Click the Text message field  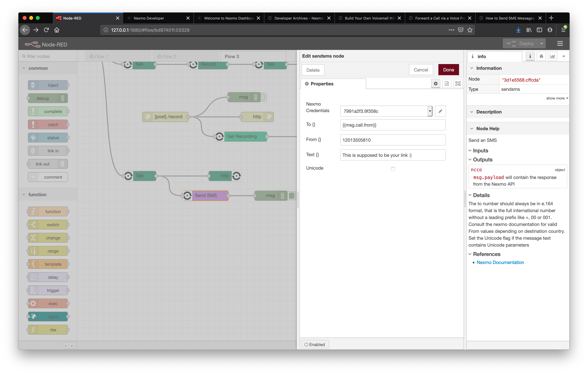(393, 155)
